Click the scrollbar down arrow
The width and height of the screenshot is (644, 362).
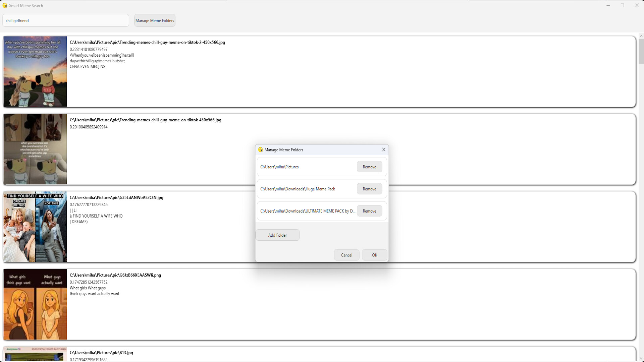click(641, 358)
